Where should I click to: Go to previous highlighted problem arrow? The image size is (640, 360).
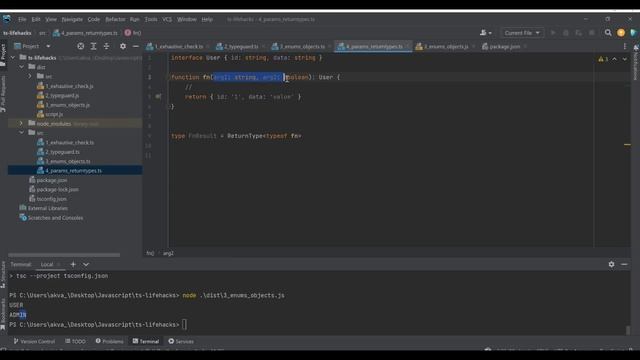(x=614, y=59)
